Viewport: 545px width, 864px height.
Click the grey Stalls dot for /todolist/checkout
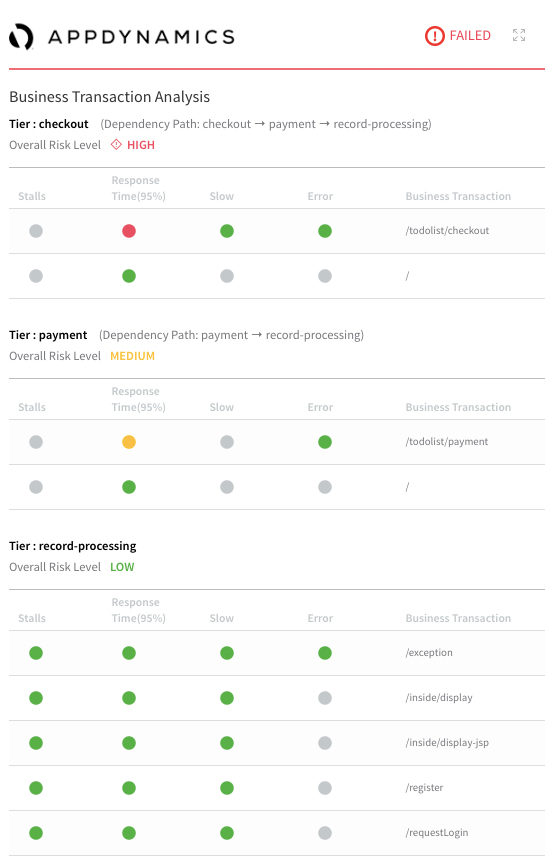pos(36,231)
